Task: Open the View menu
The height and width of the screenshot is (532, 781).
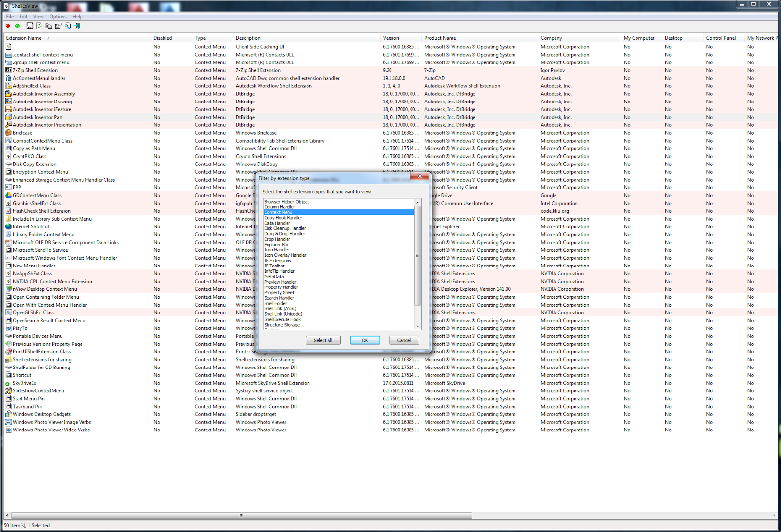Action: [x=38, y=16]
